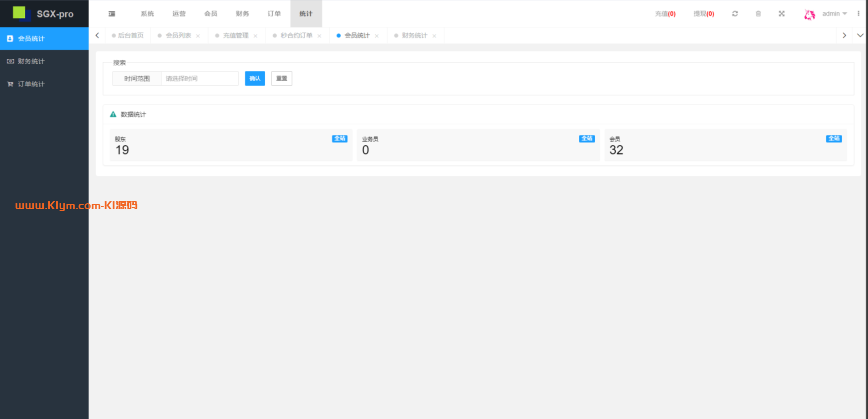Click the 提现(0) notification link

click(704, 14)
